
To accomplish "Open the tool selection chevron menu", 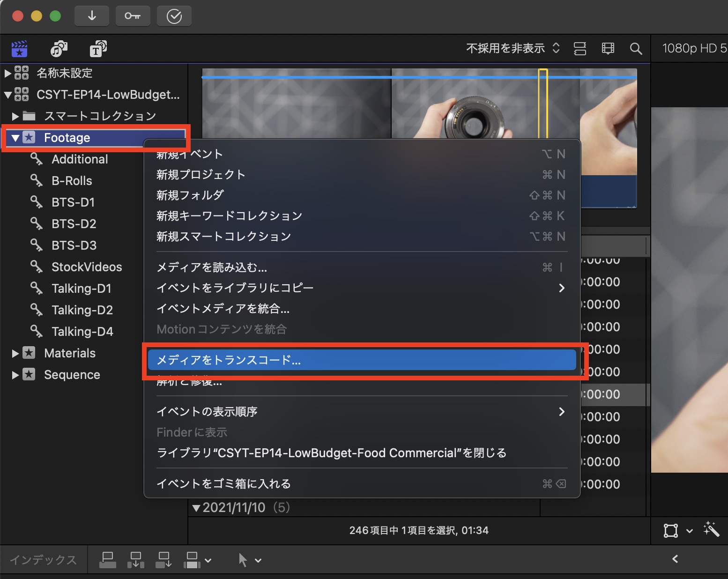I will click(x=258, y=560).
